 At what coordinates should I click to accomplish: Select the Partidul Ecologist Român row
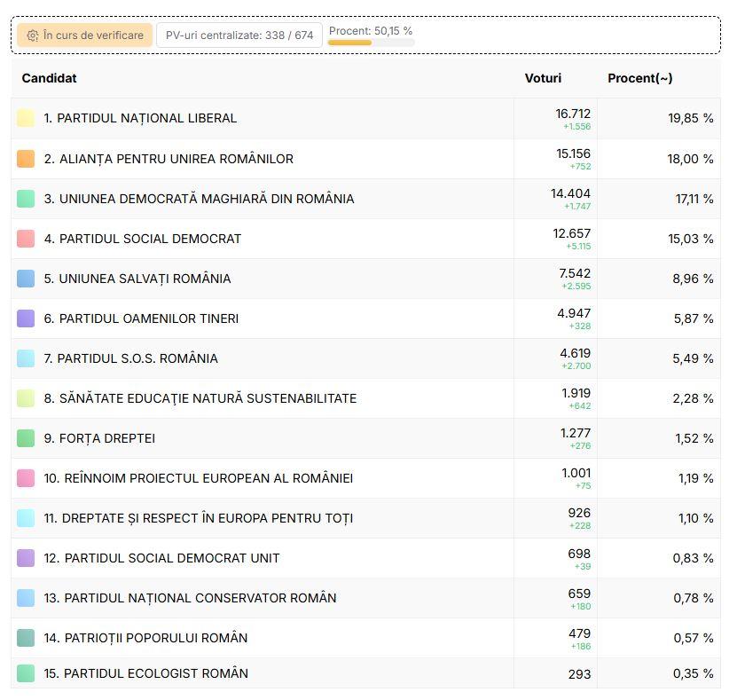[x=365, y=673]
